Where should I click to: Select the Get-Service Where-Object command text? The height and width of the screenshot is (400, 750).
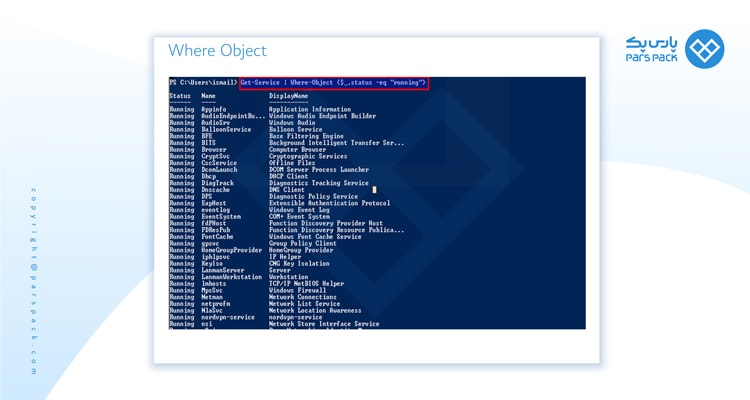click(x=333, y=83)
